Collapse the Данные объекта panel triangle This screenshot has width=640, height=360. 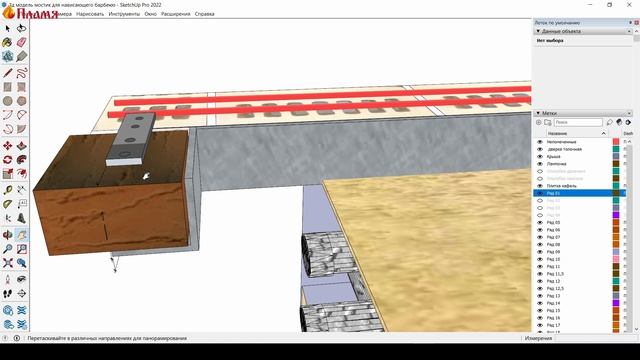(538, 31)
